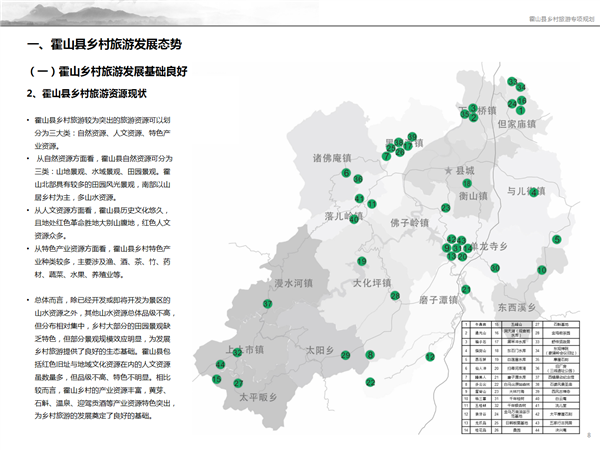Image resolution: width=600 pixels, height=450 pixels.
Task: Select the 衡山镇 label on the map
Action: coord(473,196)
